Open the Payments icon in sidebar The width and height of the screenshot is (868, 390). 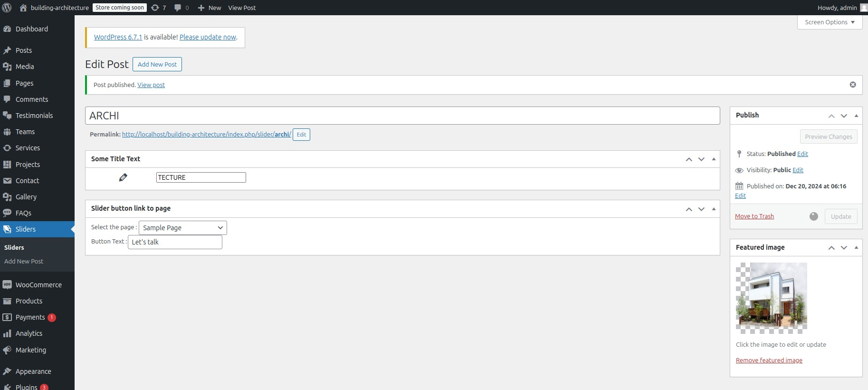coord(7,317)
